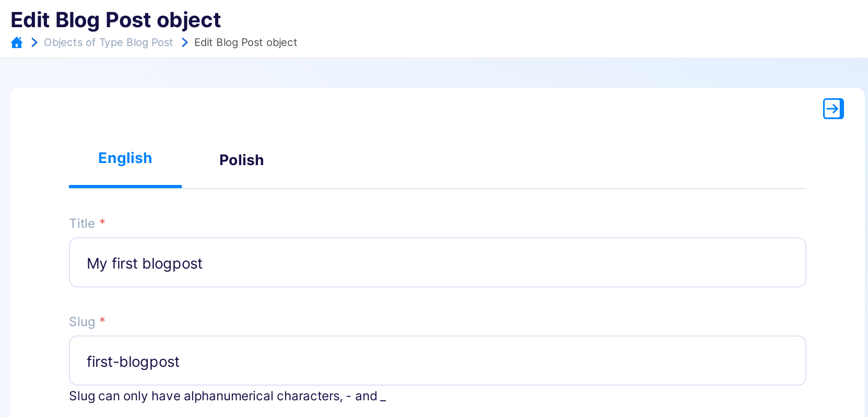
Task: Focus the Title input field
Action: [x=438, y=262]
